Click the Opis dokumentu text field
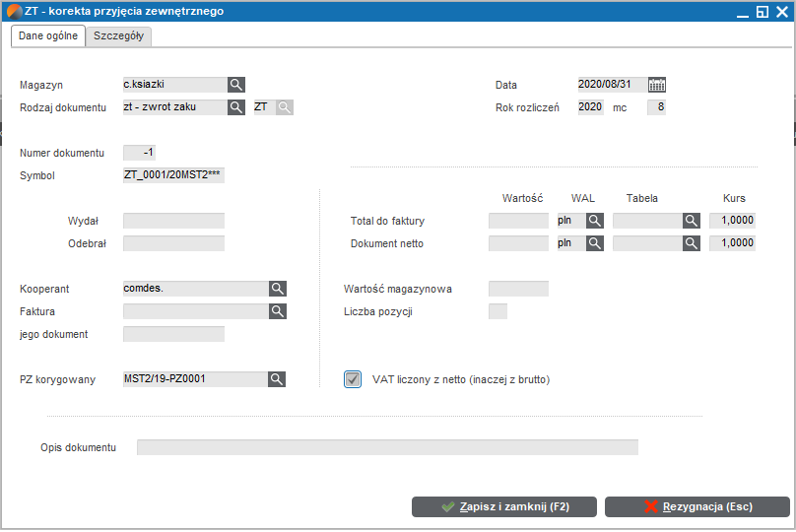The height and width of the screenshot is (532, 796). 387,447
